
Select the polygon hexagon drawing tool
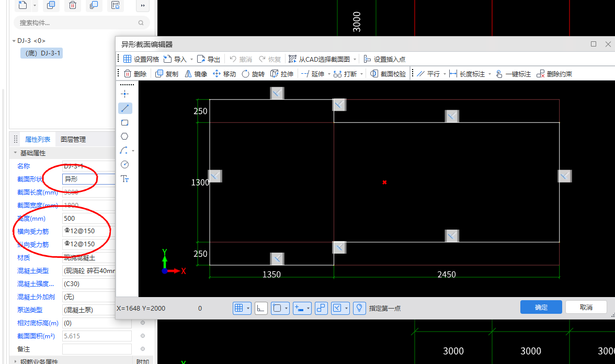point(124,136)
